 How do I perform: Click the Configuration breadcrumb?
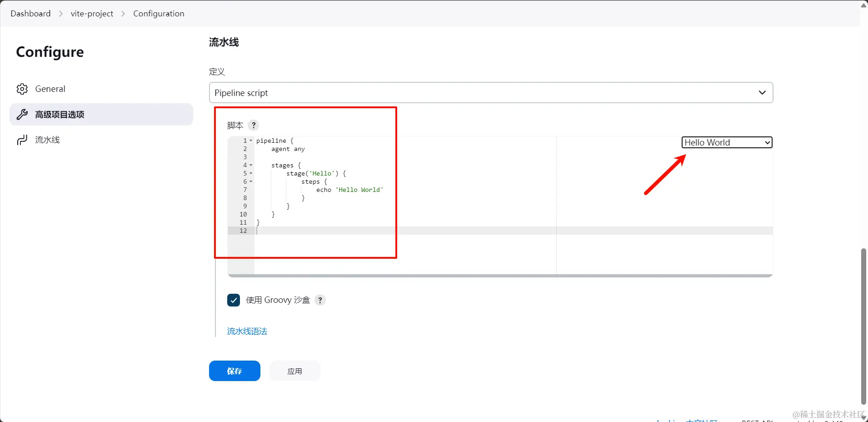point(159,14)
